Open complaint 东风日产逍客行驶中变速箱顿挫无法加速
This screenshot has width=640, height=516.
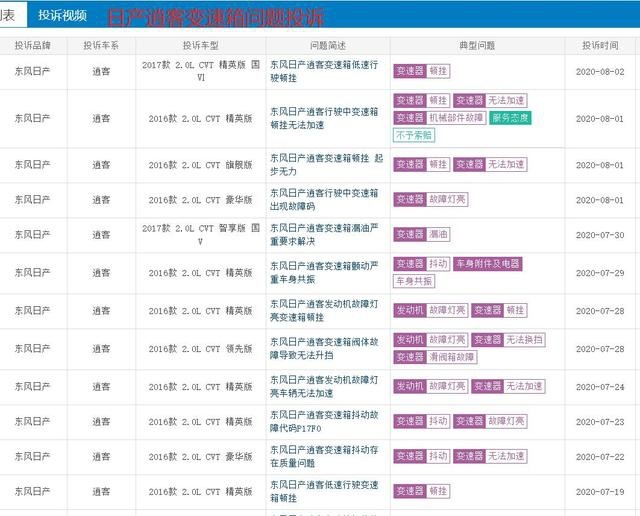click(x=324, y=118)
